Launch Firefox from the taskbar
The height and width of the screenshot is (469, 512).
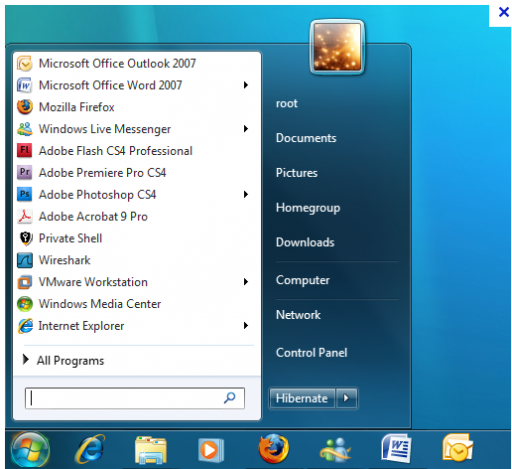(273, 448)
